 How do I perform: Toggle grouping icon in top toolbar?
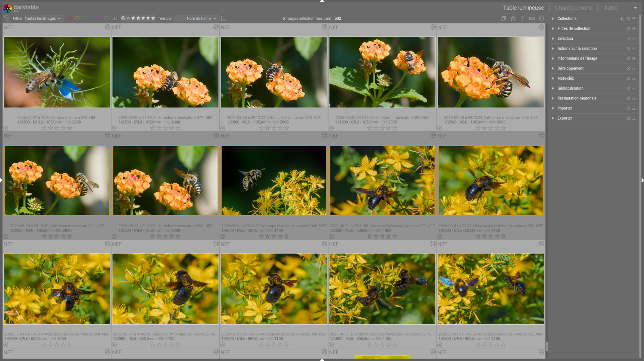[x=503, y=18]
